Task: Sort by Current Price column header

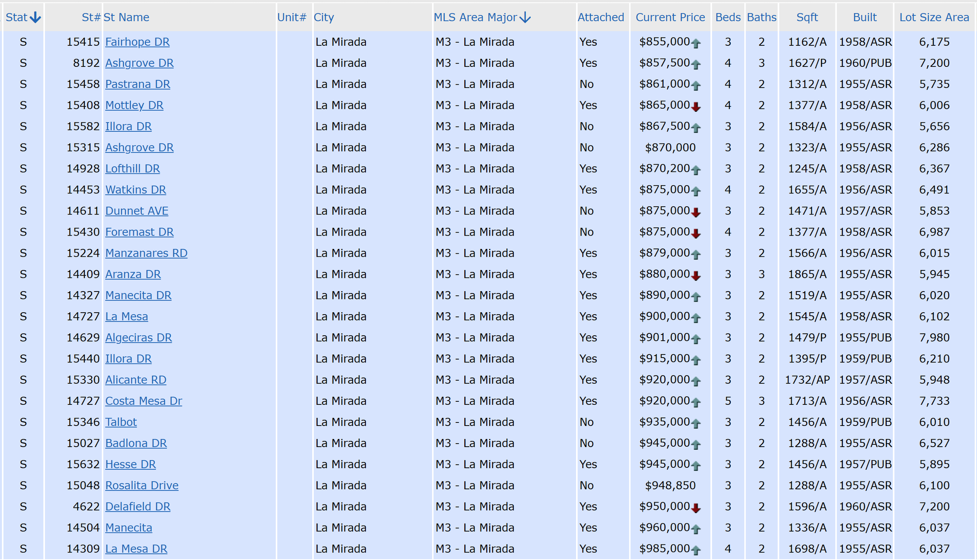Action: point(670,17)
